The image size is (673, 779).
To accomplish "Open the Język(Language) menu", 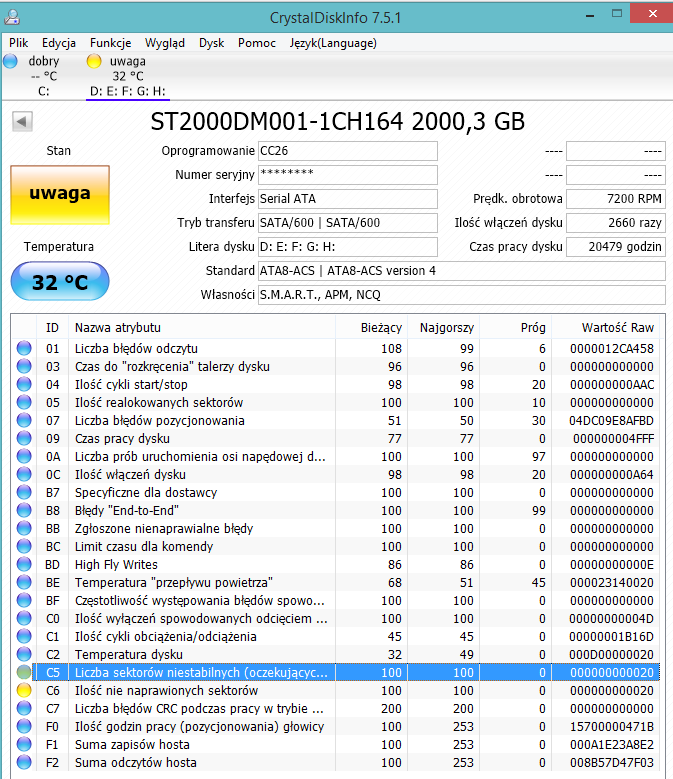I will coord(333,43).
